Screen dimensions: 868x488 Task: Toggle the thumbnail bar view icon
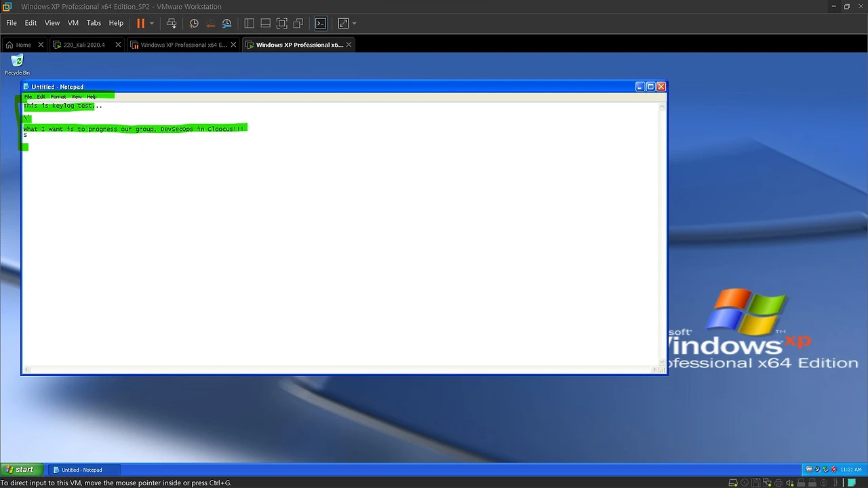265,23
